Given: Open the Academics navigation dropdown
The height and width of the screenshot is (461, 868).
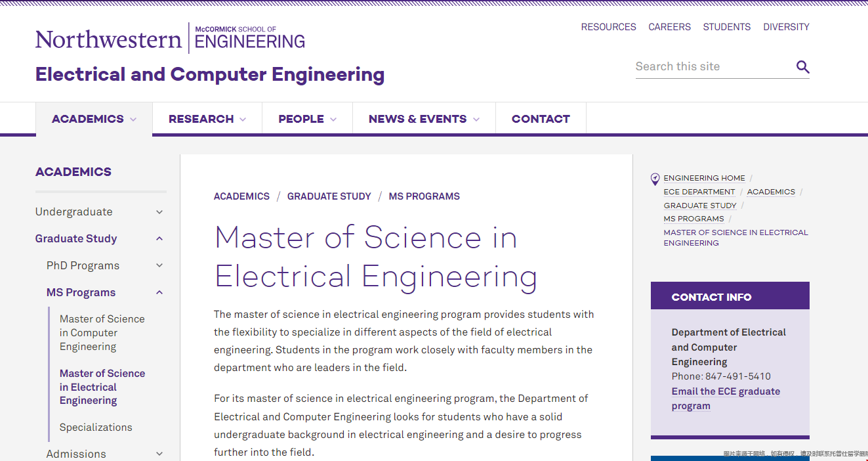Looking at the screenshot, I should 94,119.
